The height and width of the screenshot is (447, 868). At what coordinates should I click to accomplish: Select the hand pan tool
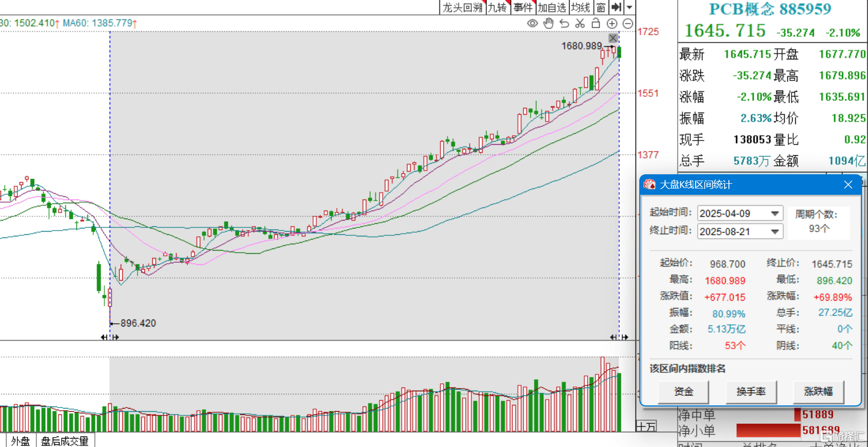click(549, 23)
